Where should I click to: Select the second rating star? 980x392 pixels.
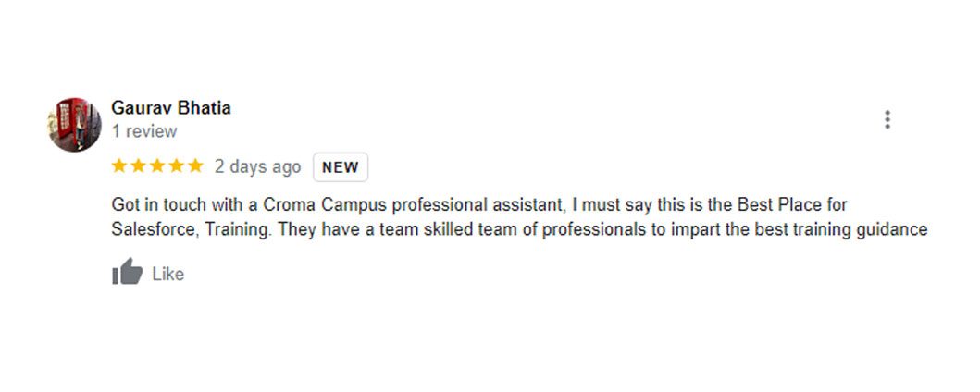pos(138,166)
